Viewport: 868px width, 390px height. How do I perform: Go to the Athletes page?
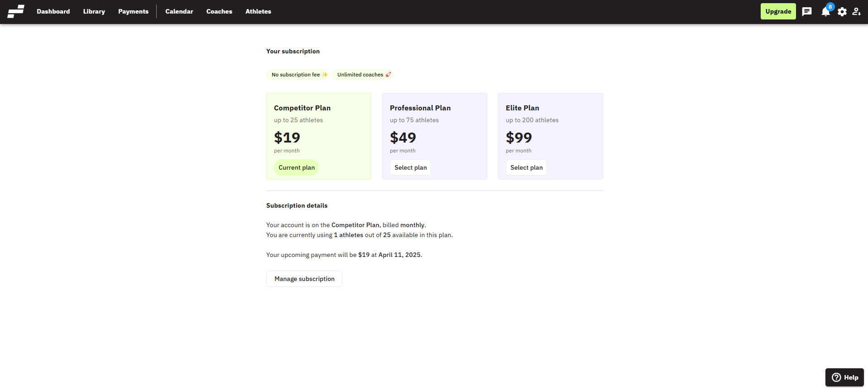tap(258, 12)
